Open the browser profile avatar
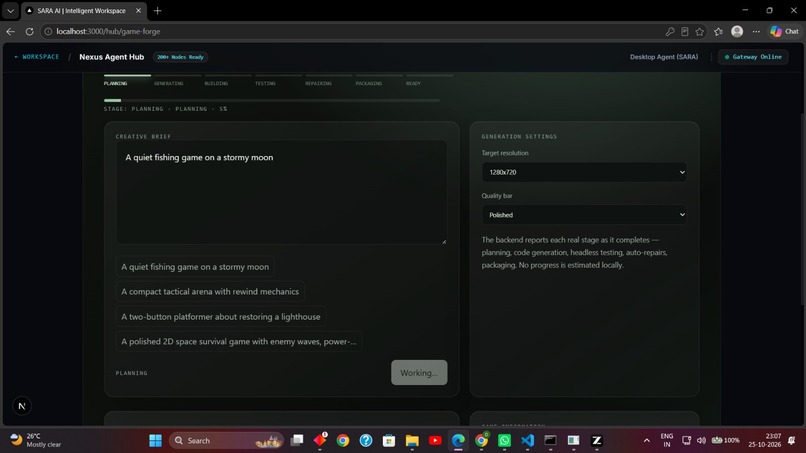 (737, 31)
